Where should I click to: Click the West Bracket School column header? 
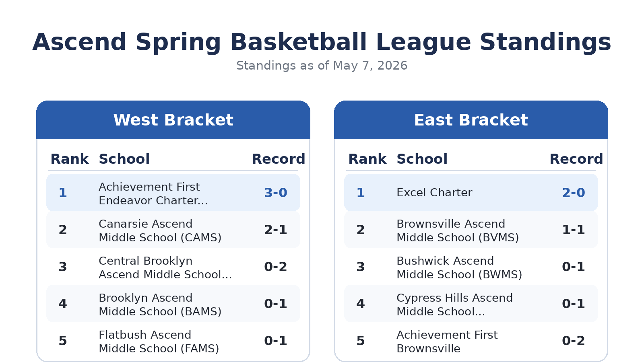tap(124, 159)
